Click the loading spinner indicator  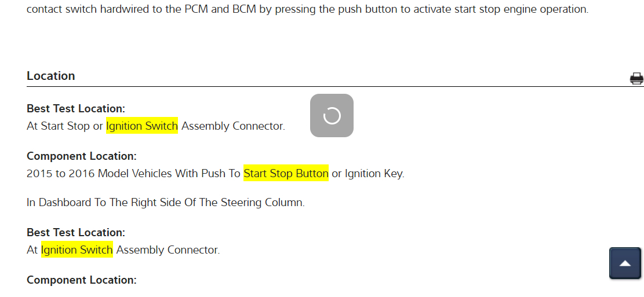pyautogui.click(x=332, y=116)
